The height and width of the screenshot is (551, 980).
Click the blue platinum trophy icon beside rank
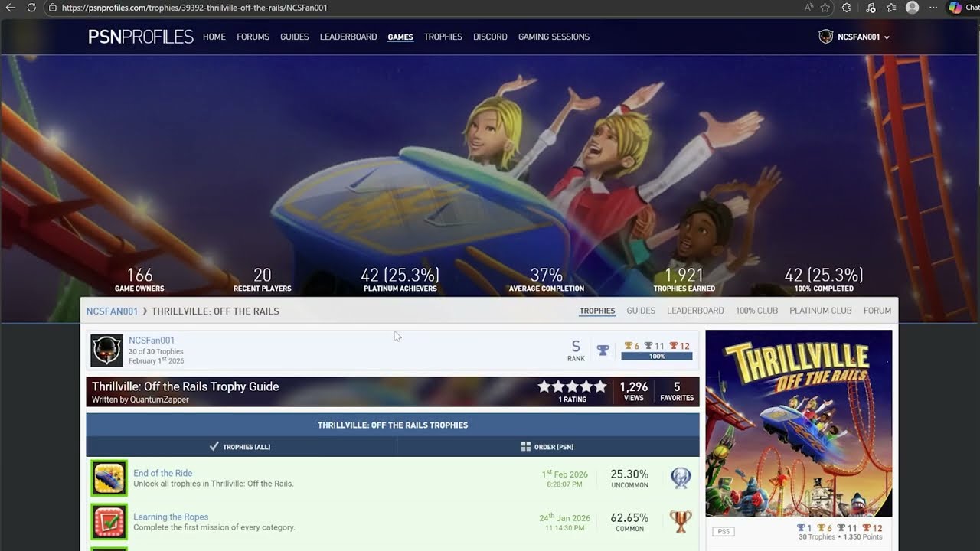pyautogui.click(x=603, y=350)
